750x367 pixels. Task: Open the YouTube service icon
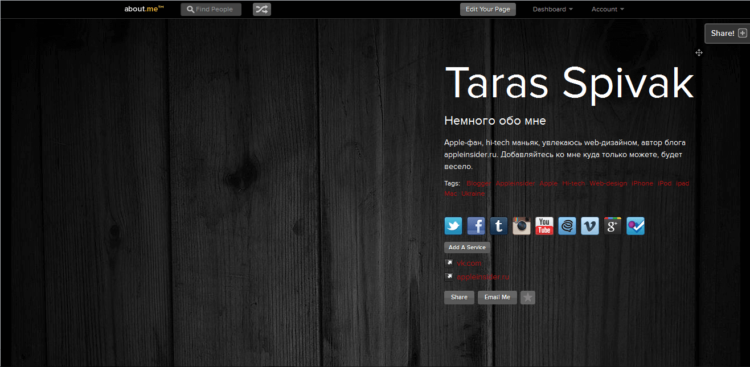click(x=544, y=226)
